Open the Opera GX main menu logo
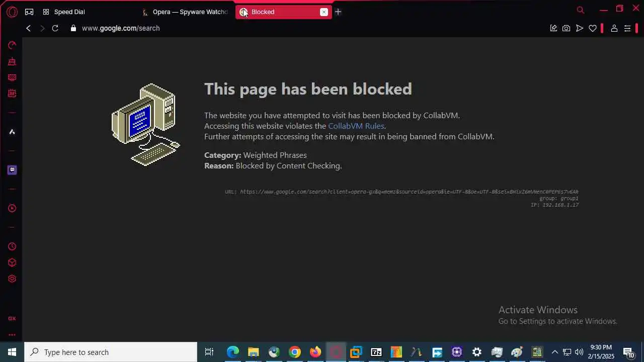This screenshot has width=644, height=362. pyautogui.click(x=12, y=12)
